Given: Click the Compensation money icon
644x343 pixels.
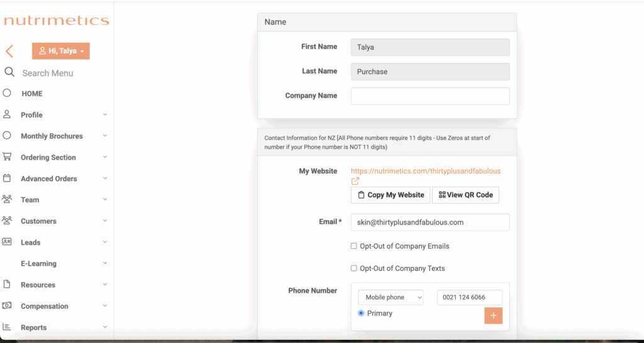Looking at the screenshot, I should click(x=6, y=306).
